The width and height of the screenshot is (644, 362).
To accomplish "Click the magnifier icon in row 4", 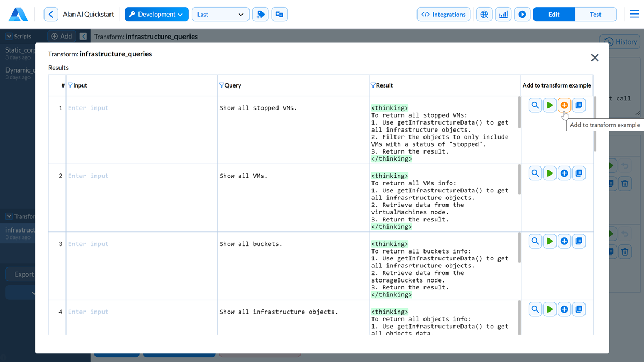I will pyautogui.click(x=535, y=309).
